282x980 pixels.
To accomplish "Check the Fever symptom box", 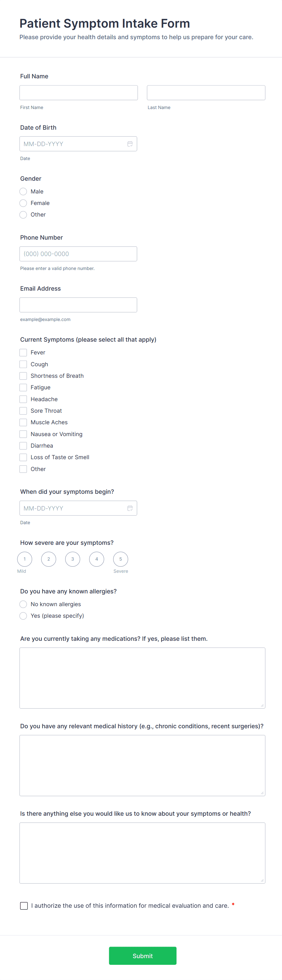I will pyautogui.click(x=23, y=353).
